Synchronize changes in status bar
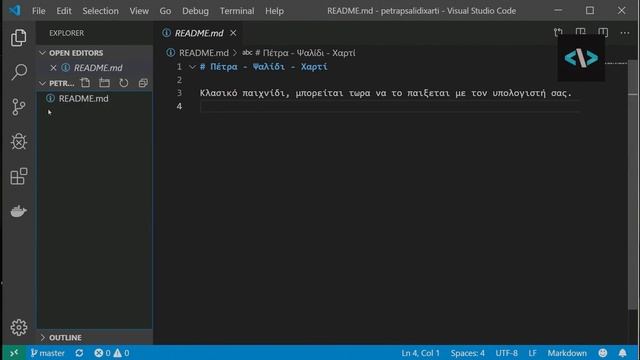Screen dimensions: 640x360 tap(79, 353)
